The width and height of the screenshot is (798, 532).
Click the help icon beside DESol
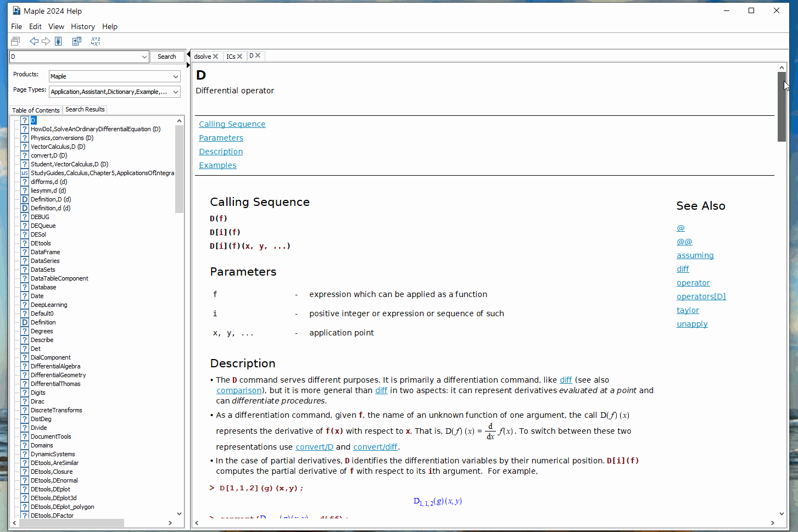coord(25,234)
